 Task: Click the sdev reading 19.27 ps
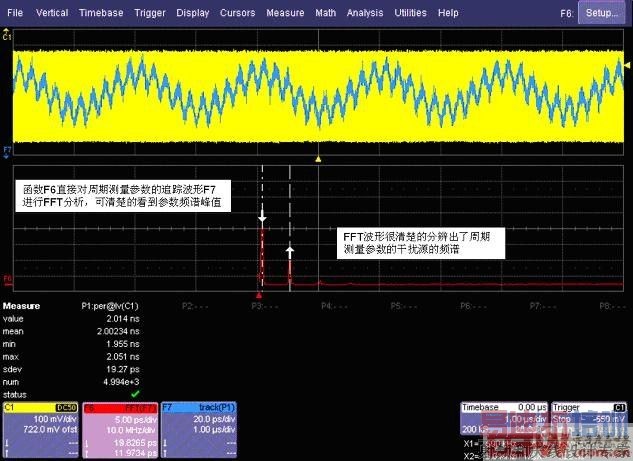click(123, 369)
